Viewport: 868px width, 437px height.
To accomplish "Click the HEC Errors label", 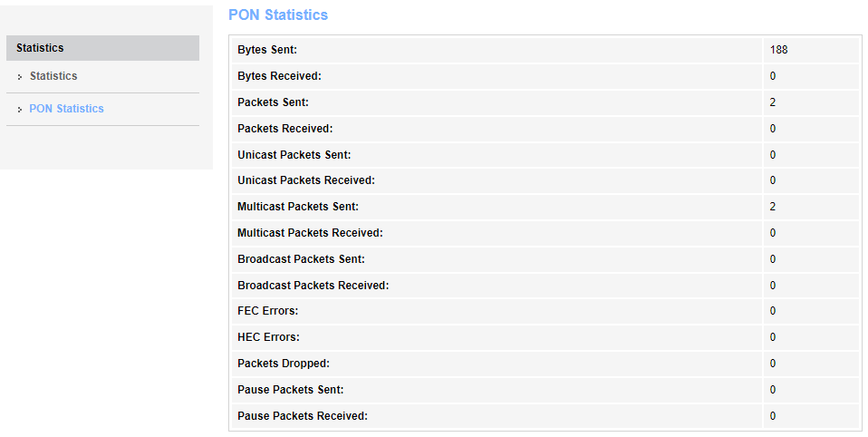I will (268, 337).
